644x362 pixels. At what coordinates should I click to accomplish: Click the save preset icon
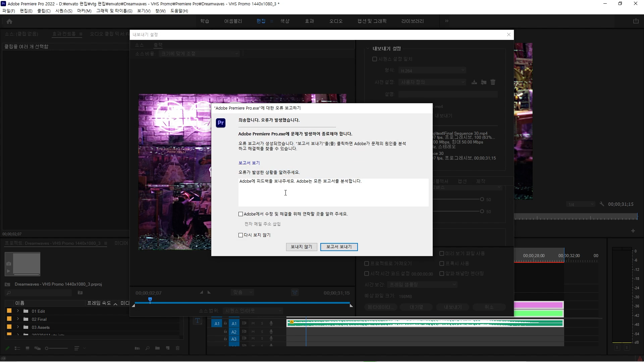click(x=474, y=82)
